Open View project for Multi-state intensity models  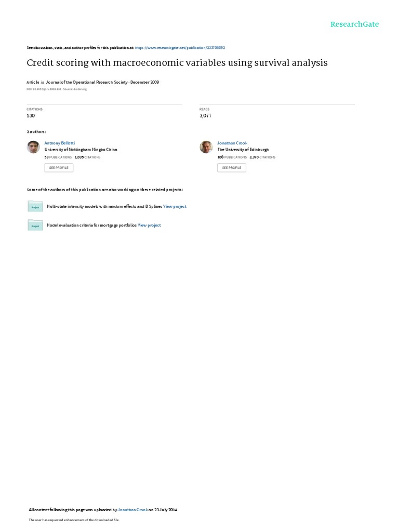pyautogui.click(x=175, y=206)
